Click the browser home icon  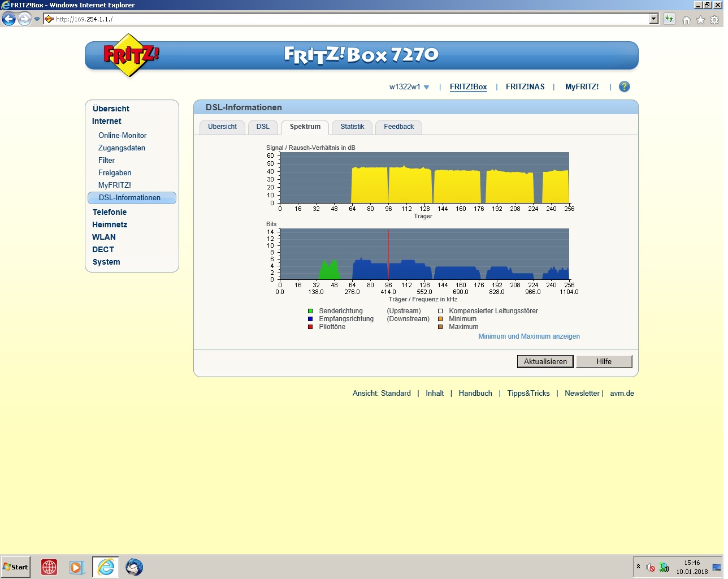coord(687,20)
